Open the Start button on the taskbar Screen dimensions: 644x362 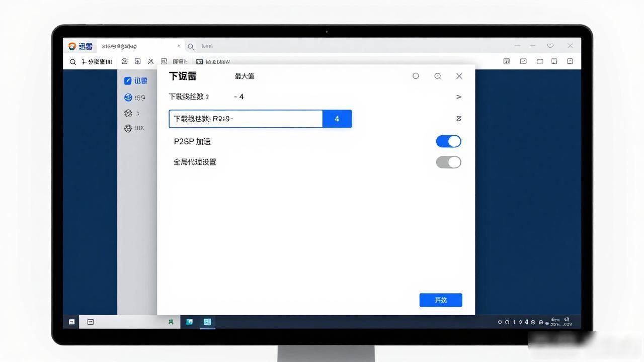71,322
